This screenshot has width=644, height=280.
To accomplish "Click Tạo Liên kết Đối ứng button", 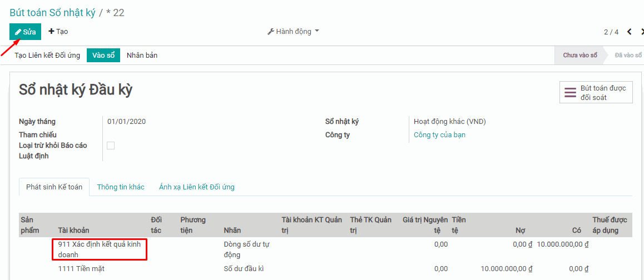I will tap(47, 55).
